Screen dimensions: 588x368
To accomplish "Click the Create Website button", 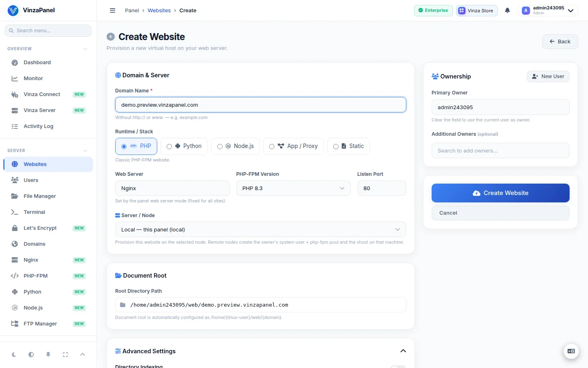I will (501, 193).
